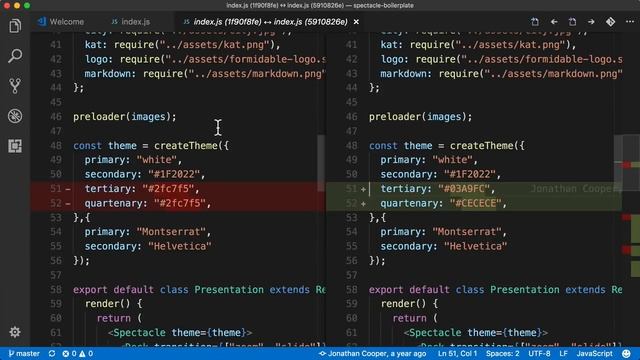The image size is (640, 360).
Task: Open the Source Control view
Action: pyautogui.click(x=15, y=86)
